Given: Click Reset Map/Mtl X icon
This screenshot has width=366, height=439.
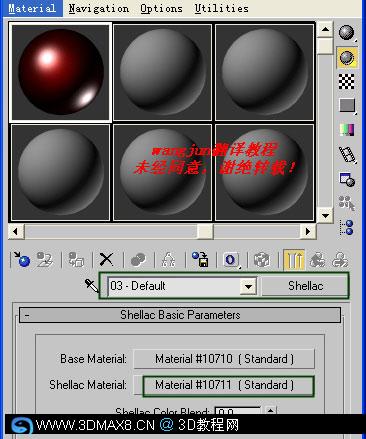Looking at the screenshot, I should coord(107,259).
